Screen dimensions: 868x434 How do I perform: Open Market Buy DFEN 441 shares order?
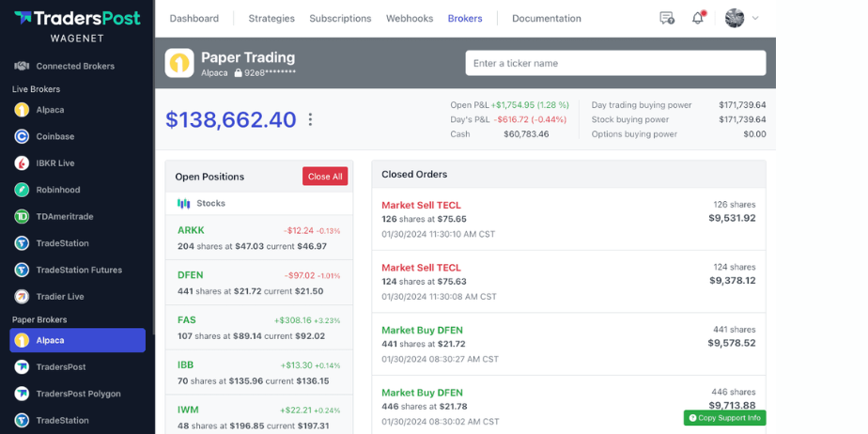(x=568, y=345)
